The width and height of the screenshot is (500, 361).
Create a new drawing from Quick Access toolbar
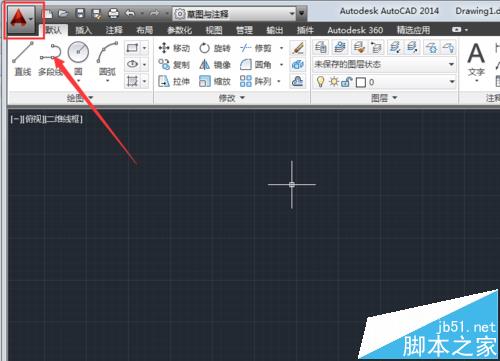point(48,14)
